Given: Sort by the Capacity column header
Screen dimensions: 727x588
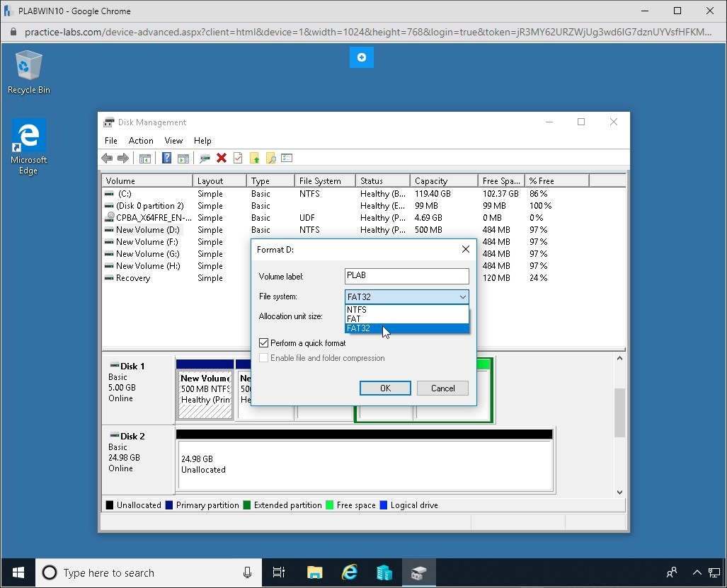Looking at the screenshot, I should (444, 180).
